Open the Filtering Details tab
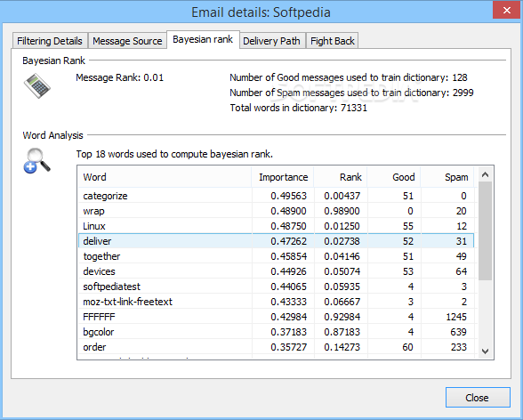This screenshot has width=523, height=420. 50,41
